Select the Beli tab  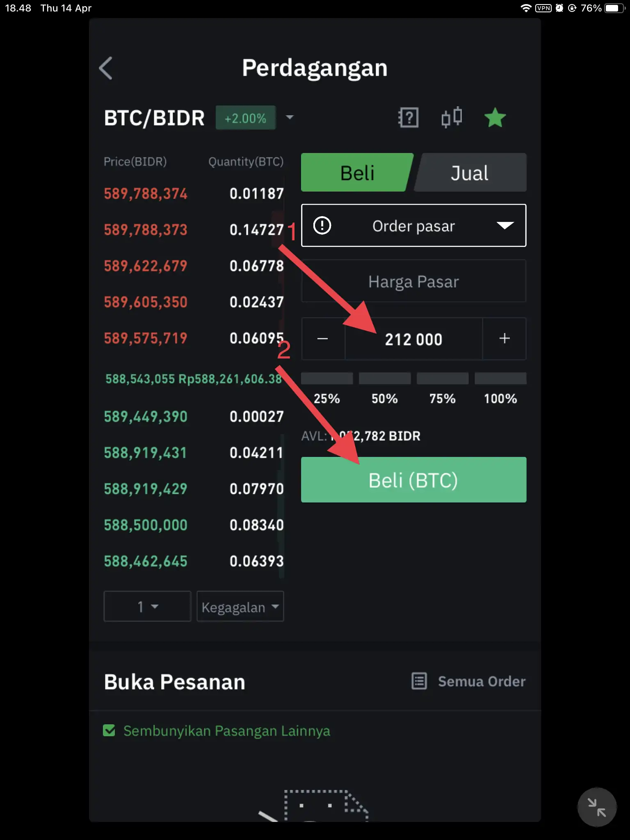[x=357, y=172]
